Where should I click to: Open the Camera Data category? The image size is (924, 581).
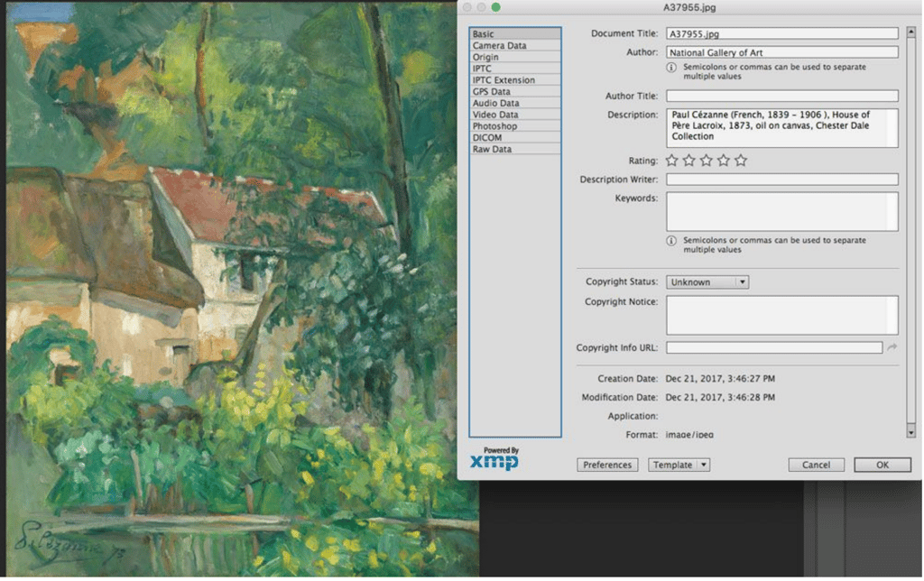coord(515,45)
